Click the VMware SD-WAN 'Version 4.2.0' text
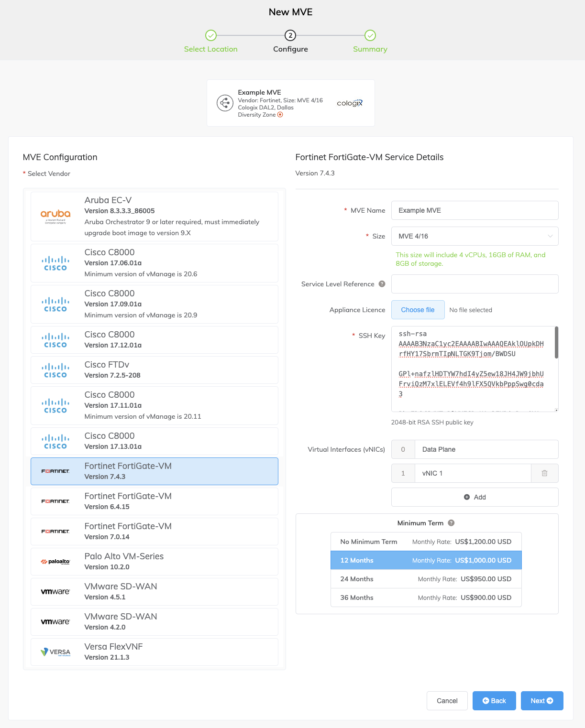The image size is (585, 728). (105, 627)
